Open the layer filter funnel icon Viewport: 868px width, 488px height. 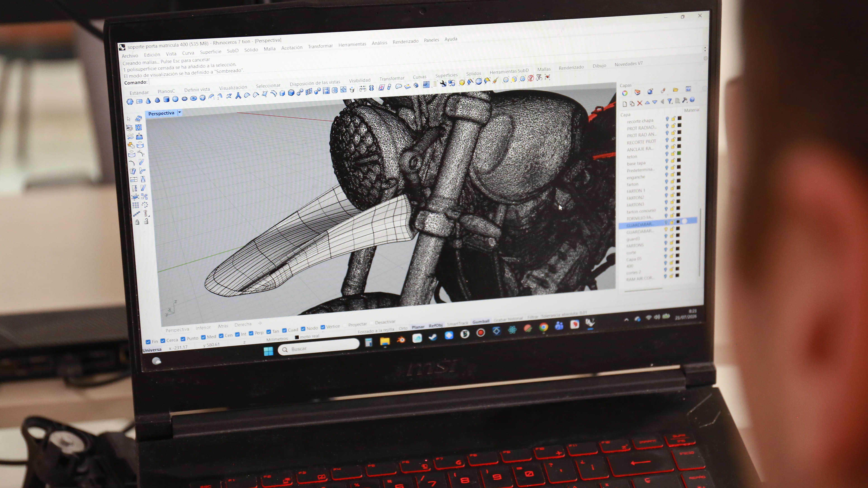coord(670,101)
